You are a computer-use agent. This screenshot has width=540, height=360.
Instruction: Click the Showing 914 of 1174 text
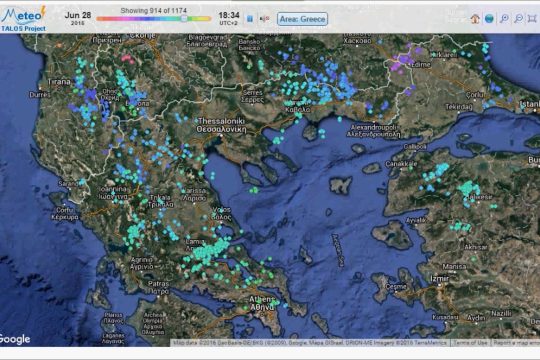tap(154, 11)
